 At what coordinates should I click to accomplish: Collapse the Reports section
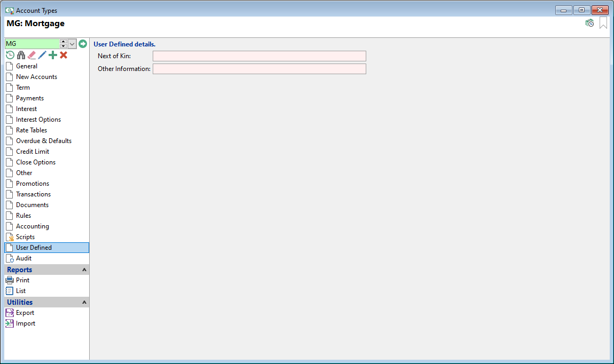pos(84,270)
